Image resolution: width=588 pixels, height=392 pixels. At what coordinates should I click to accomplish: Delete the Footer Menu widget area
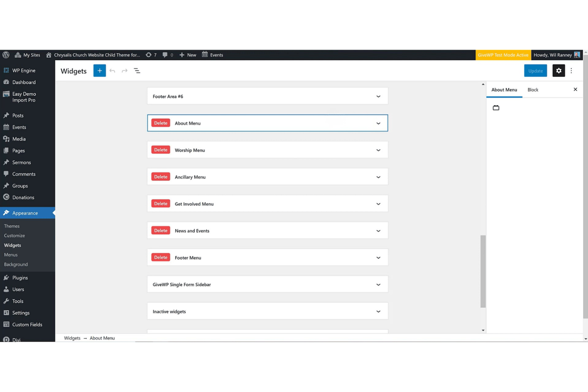(161, 257)
